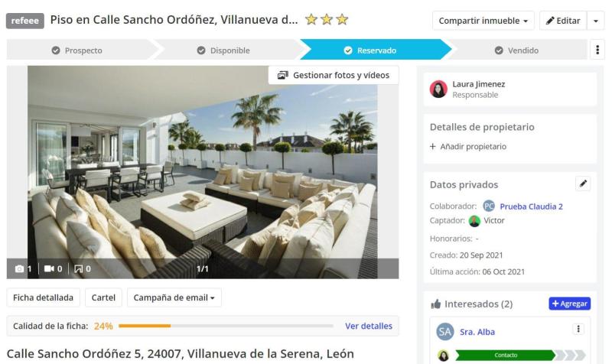The width and height of the screenshot is (612, 364).
Task: Click the floor plan count icon
Action: point(79,269)
